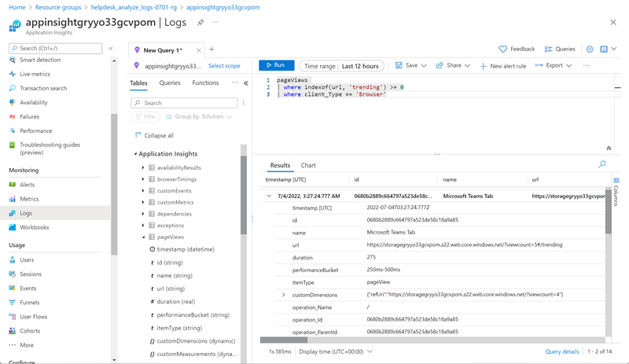Open Cohorts under Usage
Screen dimensions: 629x364
30,331
